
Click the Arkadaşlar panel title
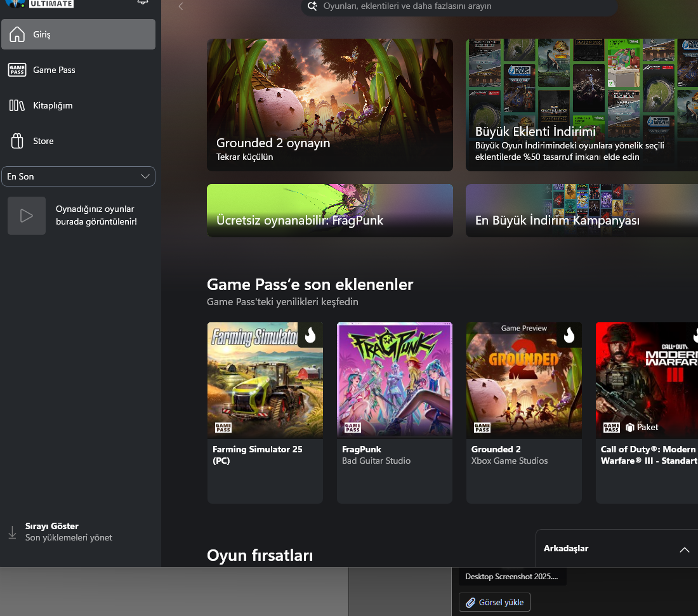point(566,548)
